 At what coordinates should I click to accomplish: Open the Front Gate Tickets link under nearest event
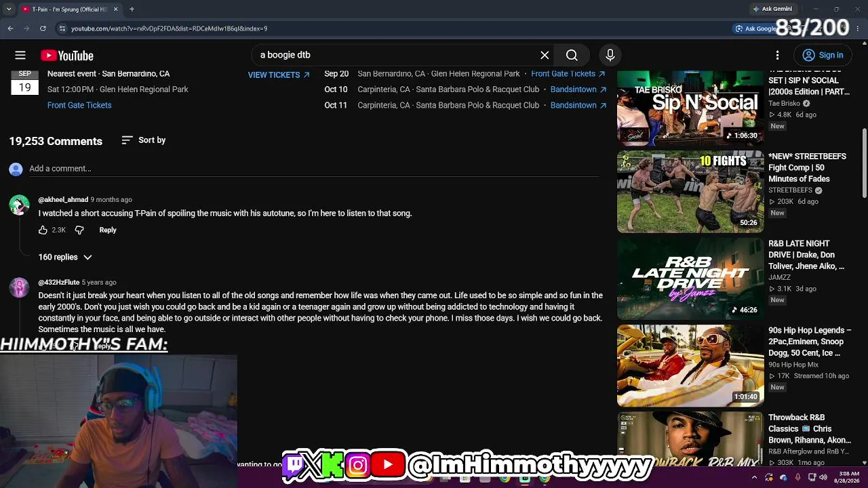(x=79, y=105)
